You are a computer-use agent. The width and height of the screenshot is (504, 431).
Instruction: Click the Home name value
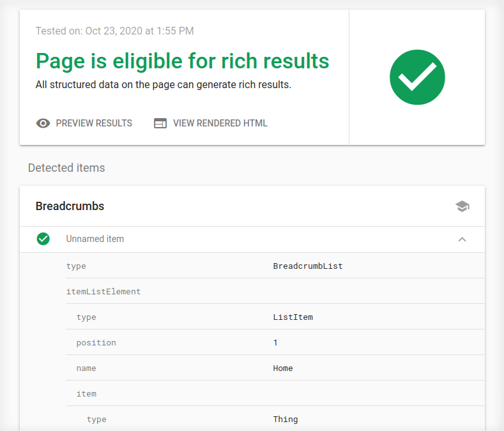click(282, 368)
